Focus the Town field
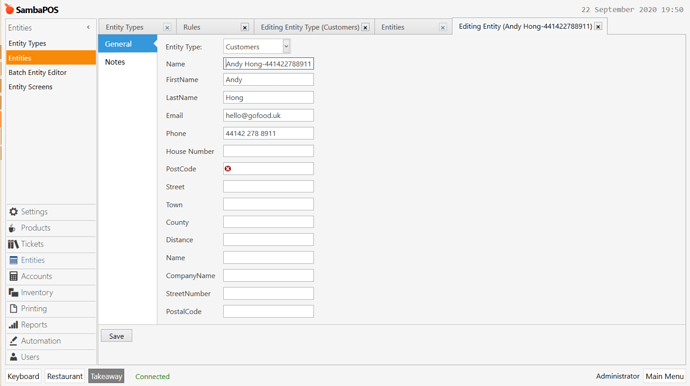690x386 pixels. (268, 204)
